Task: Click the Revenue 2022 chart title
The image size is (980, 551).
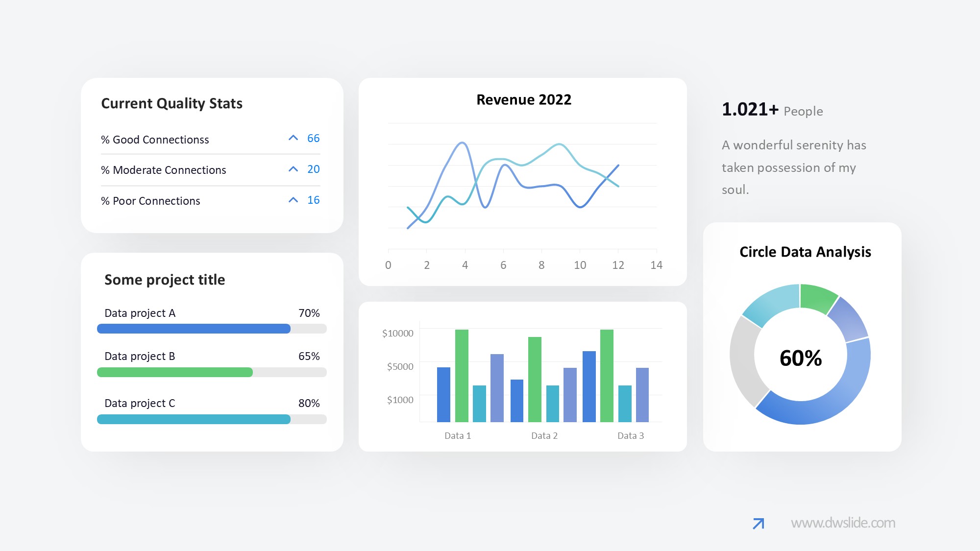Action: tap(523, 100)
